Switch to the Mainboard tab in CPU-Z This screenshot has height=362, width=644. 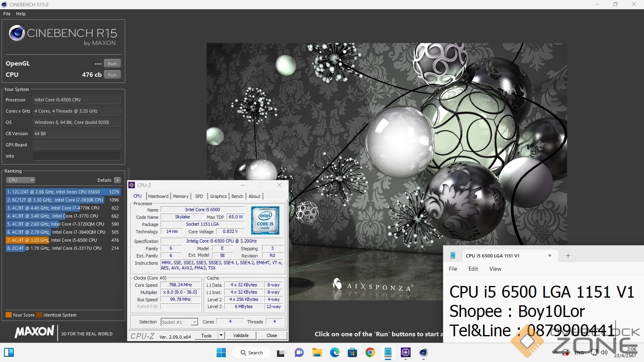pos(158,196)
